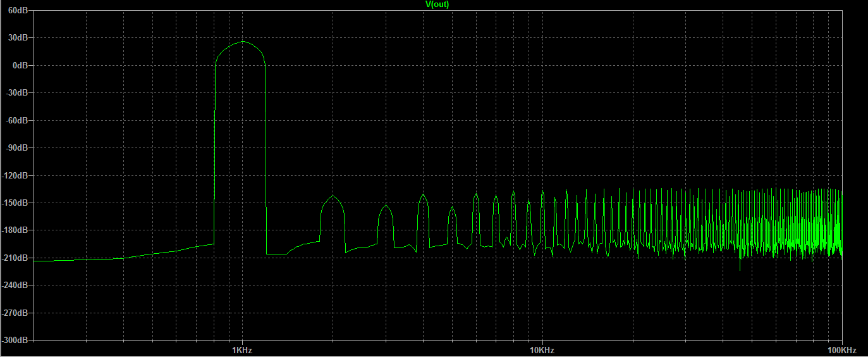Click the third harmonic peak near 3KHz
This screenshot has width=868, height=357.
pyautogui.click(x=386, y=205)
